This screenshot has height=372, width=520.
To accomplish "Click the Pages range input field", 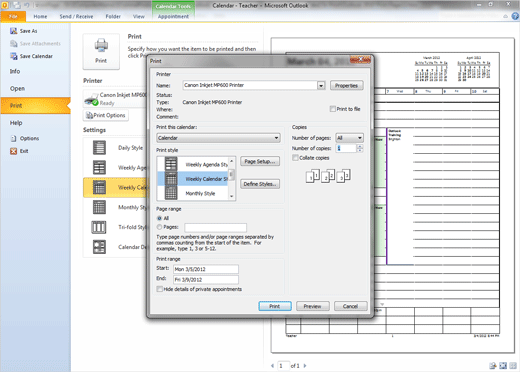I will 215,228.
